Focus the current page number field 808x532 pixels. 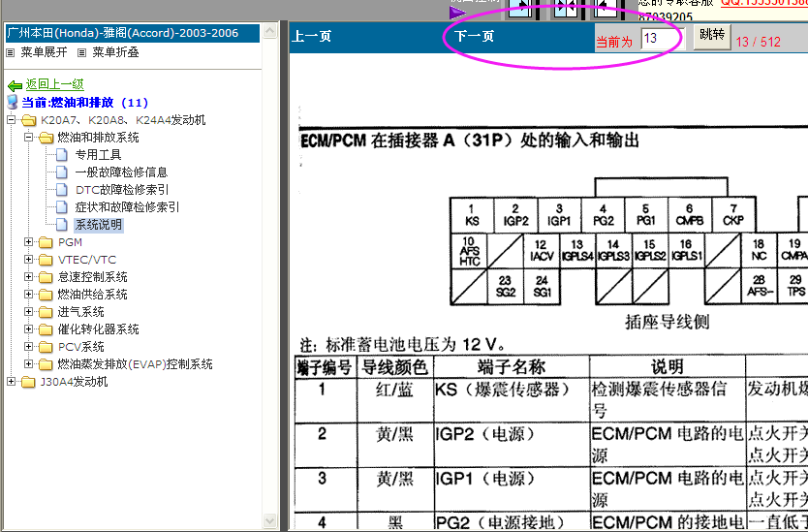pyautogui.click(x=663, y=39)
